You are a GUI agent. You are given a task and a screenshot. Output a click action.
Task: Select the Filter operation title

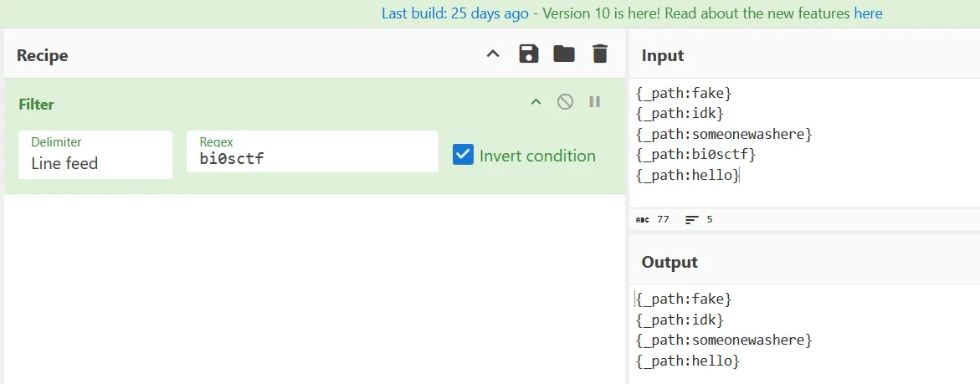point(36,105)
